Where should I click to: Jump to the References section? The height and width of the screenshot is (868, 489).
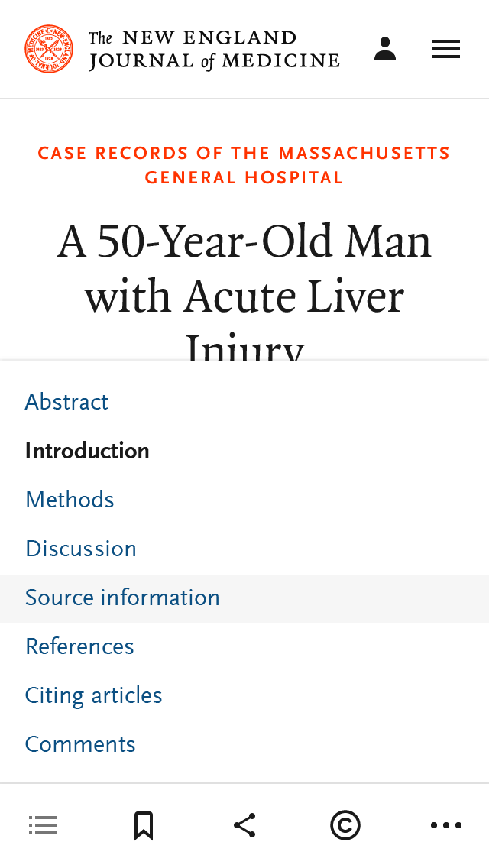coord(79,646)
